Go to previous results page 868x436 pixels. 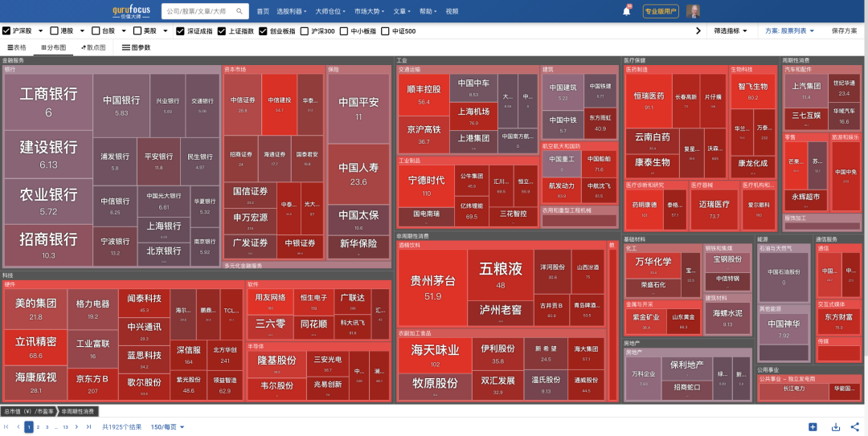18,426
